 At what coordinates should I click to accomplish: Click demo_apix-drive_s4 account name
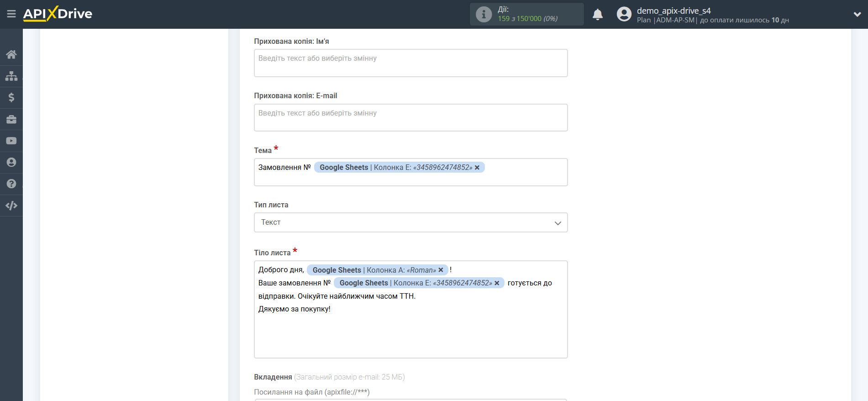pyautogui.click(x=673, y=11)
